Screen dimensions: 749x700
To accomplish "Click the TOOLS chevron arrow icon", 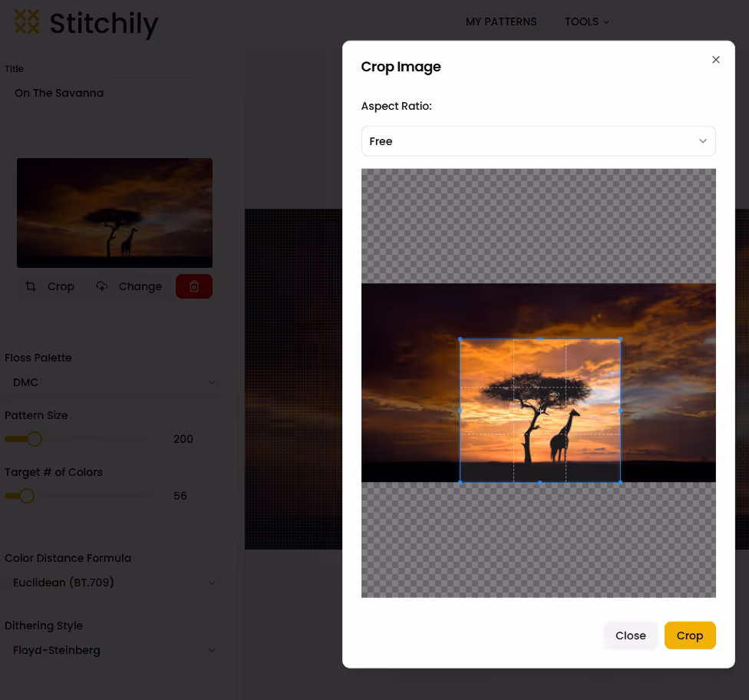I will tap(606, 22).
